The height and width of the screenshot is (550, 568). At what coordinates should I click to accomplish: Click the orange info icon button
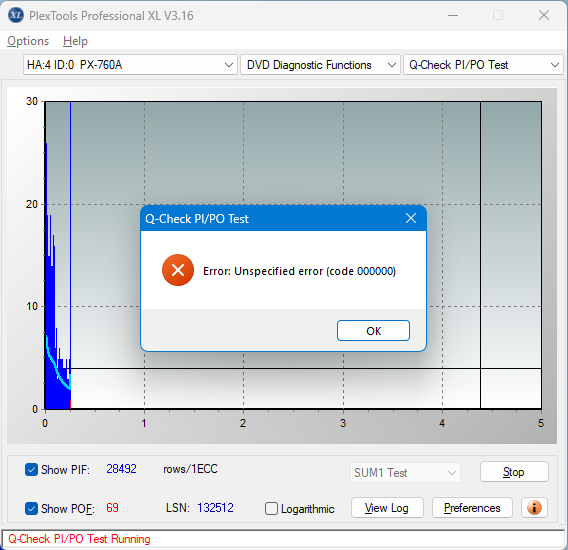(534, 508)
